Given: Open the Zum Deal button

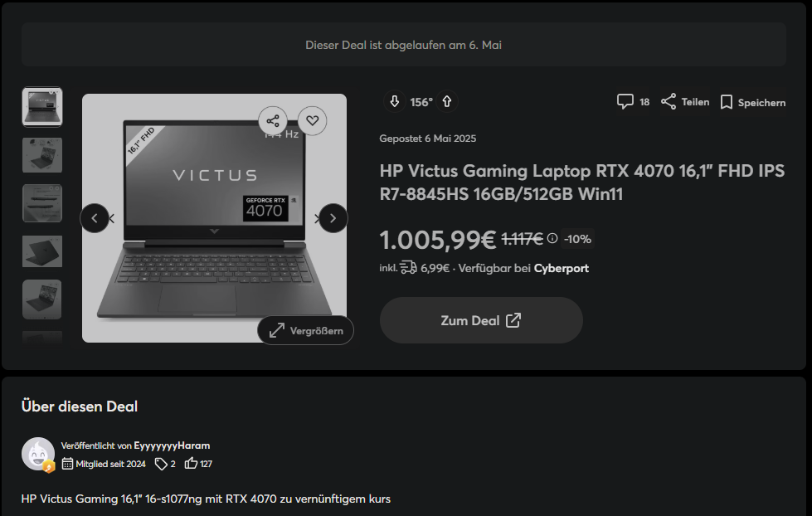Looking at the screenshot, I should [481, 320].
